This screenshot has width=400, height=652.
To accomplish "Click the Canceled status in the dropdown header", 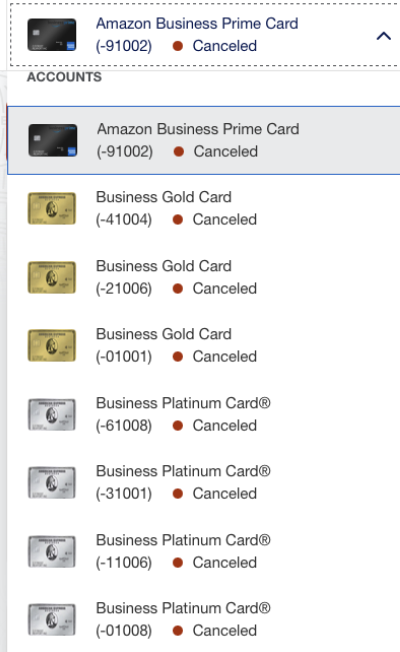I will (x=225, y=46).
